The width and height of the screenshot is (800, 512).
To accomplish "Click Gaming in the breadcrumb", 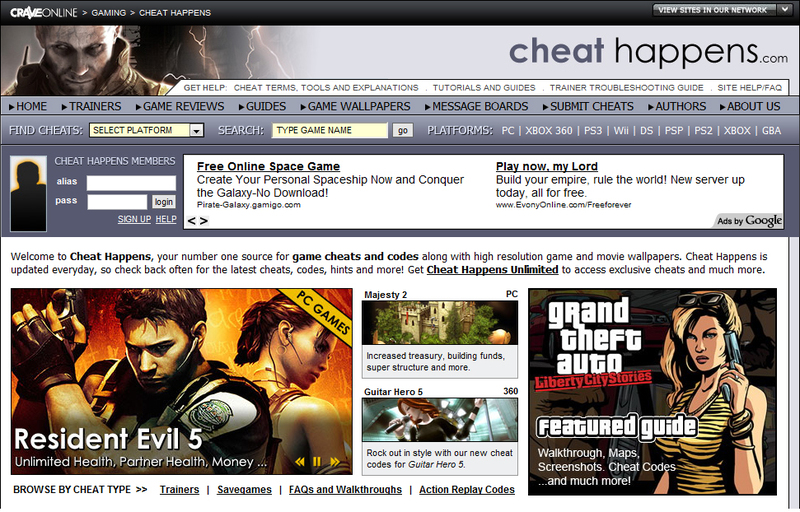I will coord(109,13).
